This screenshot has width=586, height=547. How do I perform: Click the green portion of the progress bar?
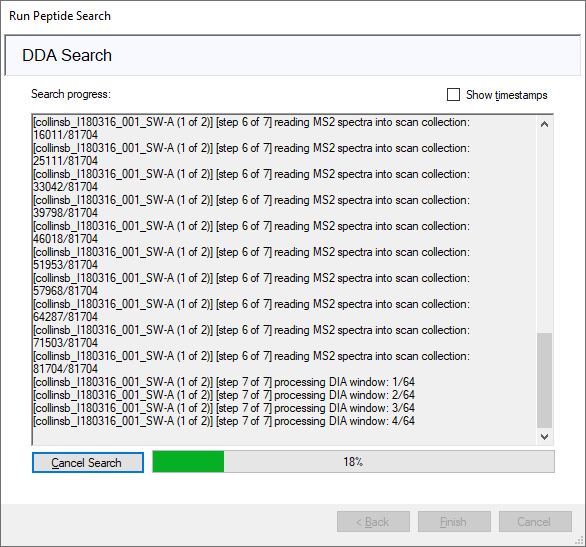click(188, 461)
